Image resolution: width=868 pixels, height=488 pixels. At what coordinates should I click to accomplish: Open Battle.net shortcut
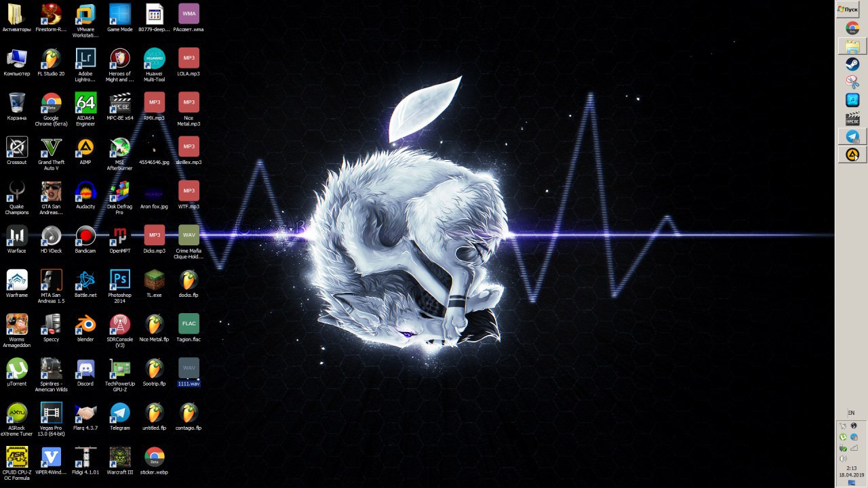[x=85, y=283]
